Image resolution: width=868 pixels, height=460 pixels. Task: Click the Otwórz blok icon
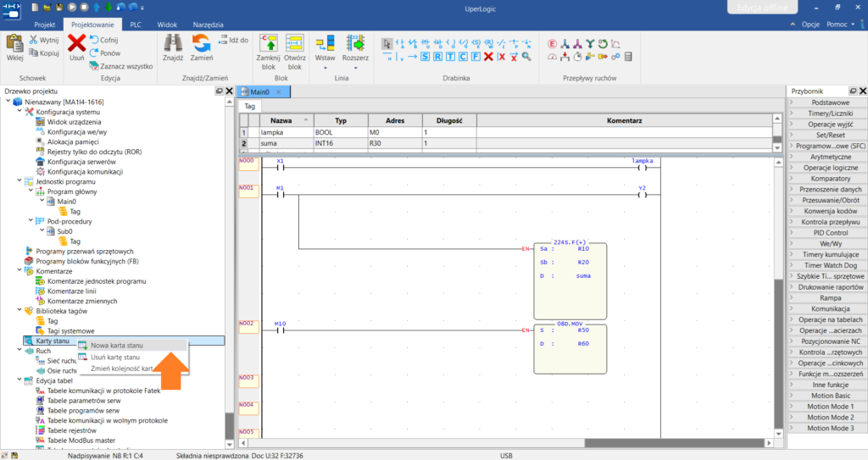click(294, 44)
